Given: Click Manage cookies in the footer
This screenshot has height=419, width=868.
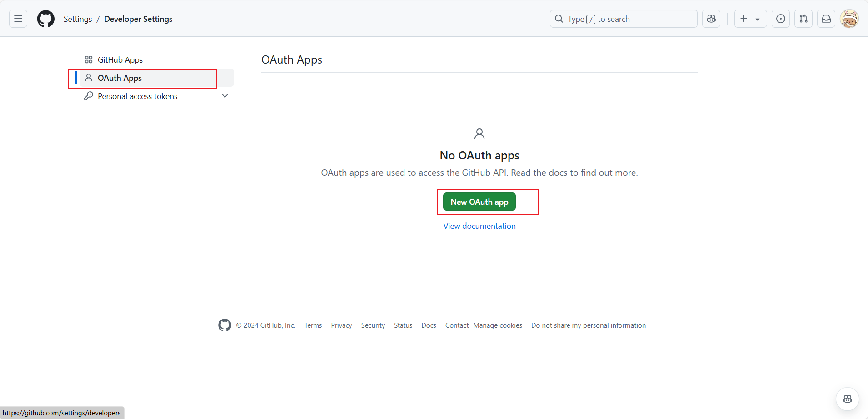Looking at the screenshot, I should point(498,325).
